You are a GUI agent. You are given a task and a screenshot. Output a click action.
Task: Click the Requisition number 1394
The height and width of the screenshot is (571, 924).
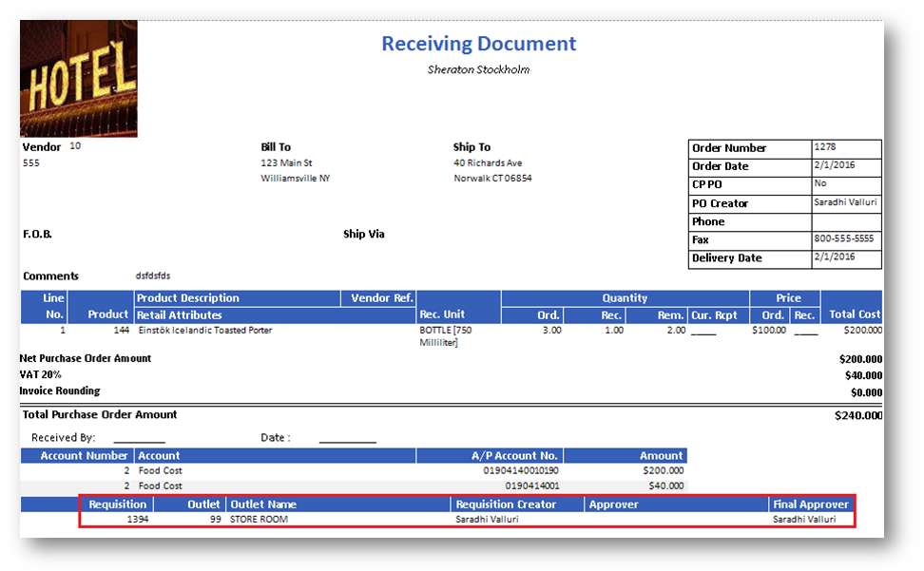tap(137, 520)
